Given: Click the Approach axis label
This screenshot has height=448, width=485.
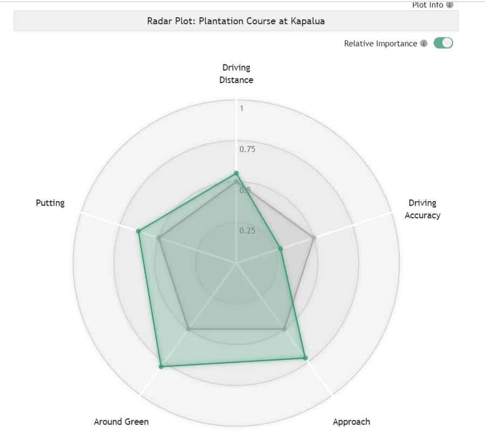Looking at the screenshot, I should (351, 422).
